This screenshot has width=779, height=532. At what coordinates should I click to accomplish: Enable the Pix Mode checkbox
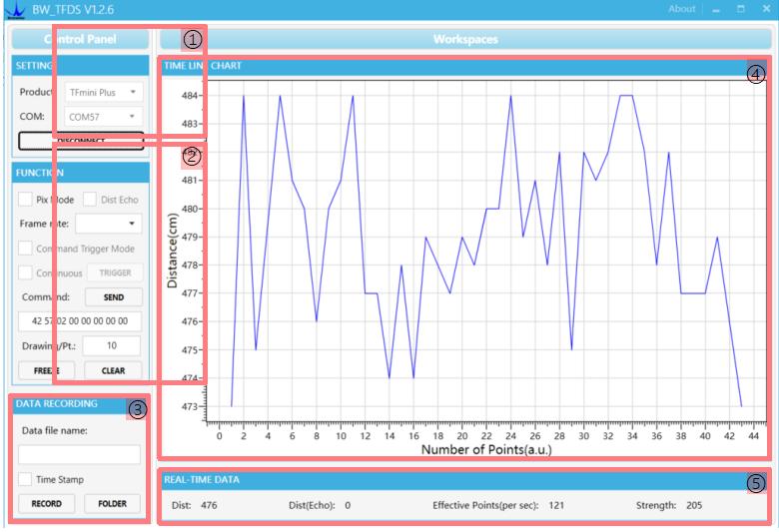point(25,200)
